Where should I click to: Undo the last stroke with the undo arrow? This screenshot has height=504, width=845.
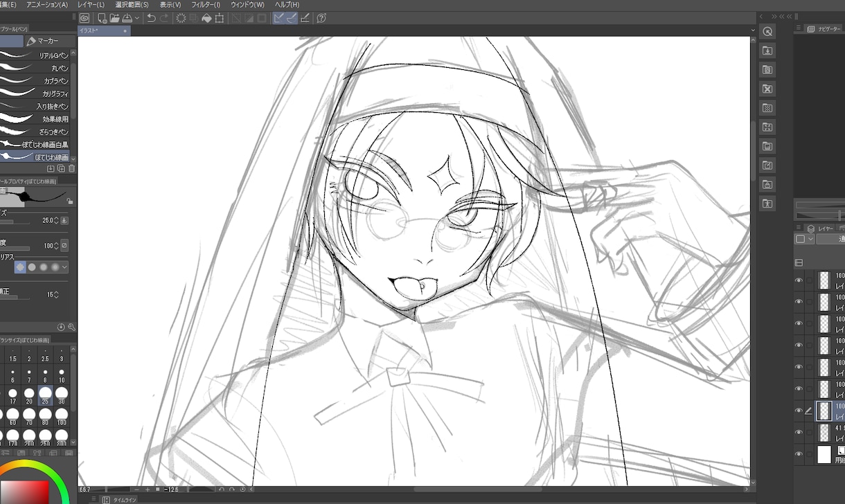(x=151, y=18)
